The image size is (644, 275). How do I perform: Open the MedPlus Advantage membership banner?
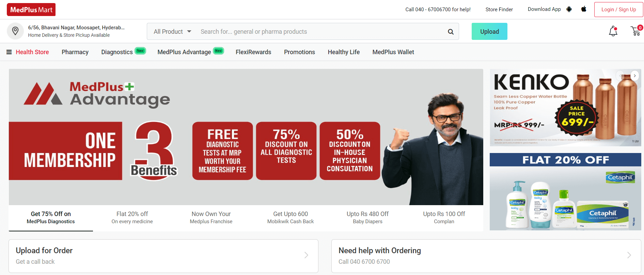[x=246, y=137]
